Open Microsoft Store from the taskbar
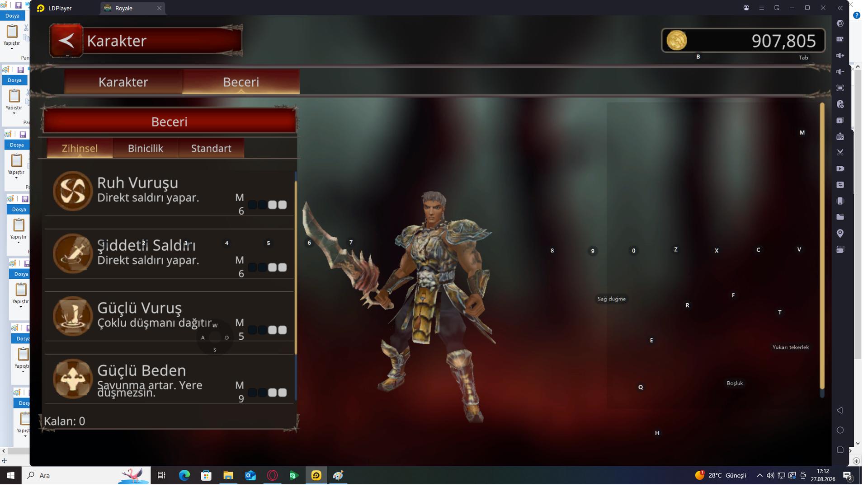This screenshot has width=868, height=487. [x=206, y=476]
